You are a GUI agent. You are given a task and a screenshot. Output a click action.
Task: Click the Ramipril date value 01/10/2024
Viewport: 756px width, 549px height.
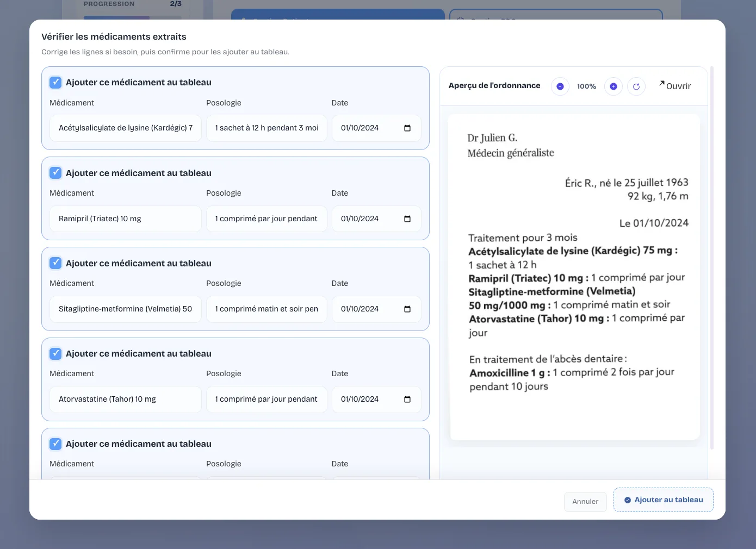[x=360, y=219]
